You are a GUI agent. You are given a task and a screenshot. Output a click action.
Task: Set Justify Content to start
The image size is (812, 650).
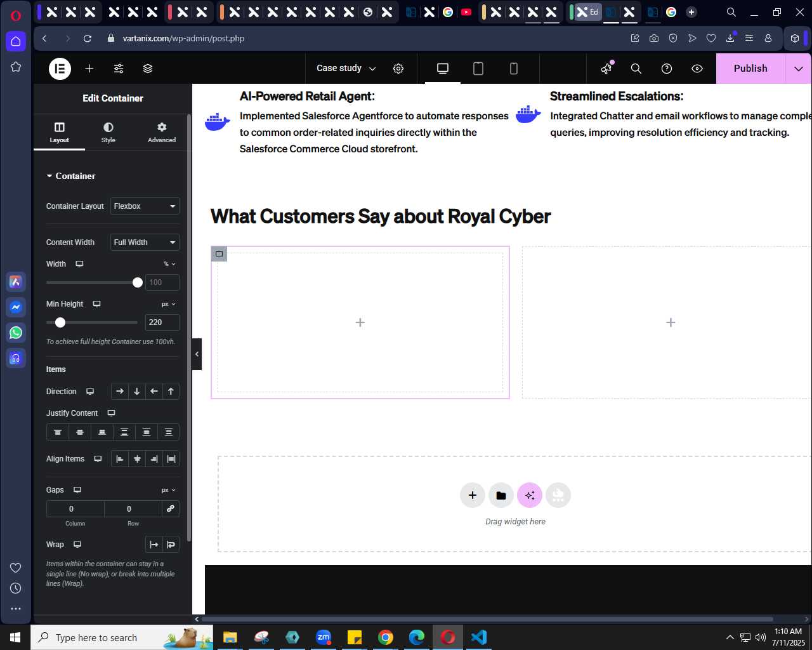[x=58, y=432]
